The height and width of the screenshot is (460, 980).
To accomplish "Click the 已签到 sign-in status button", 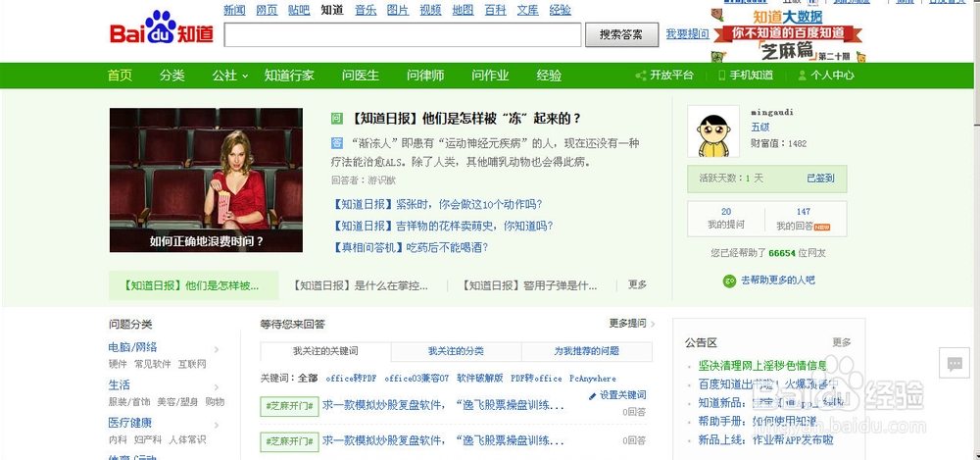I will pos(820,179).
